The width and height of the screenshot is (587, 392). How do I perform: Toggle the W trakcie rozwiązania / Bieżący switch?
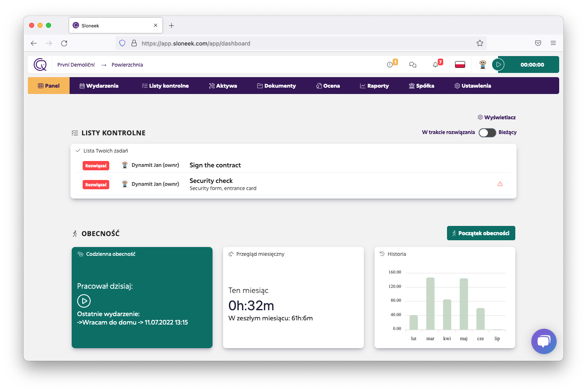pos(487,132)
